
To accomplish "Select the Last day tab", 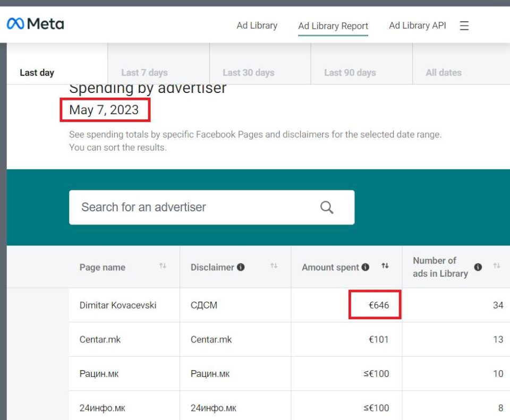I will pyautogui.click(x=37, y=73).
